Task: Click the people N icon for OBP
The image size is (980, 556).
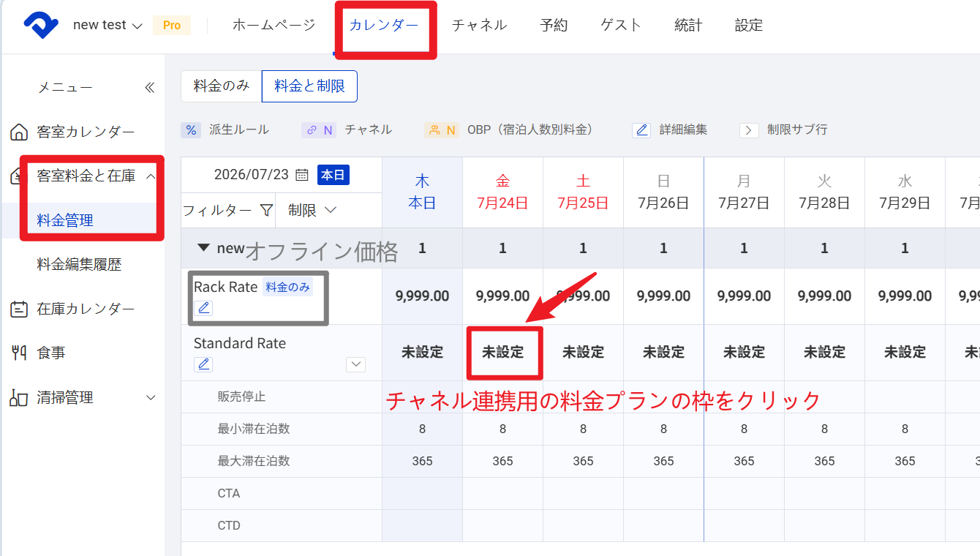Action: [441, 130]
